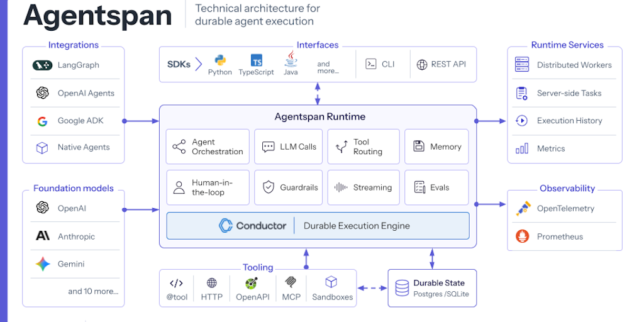This screenshot has width=644, height=322.
Task: Click the Metrics bar chart icon
Action: [x=521, y=148]
